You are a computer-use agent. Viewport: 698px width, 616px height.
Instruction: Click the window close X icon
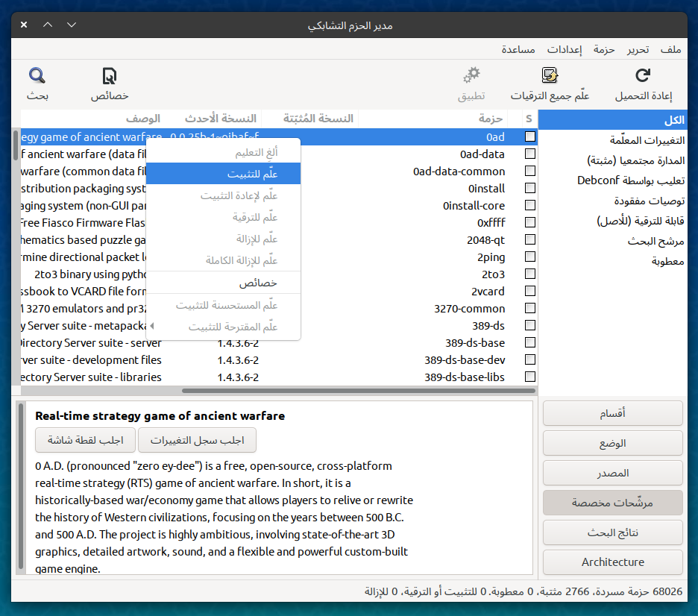pyautogui.click(x=24, y=25)
